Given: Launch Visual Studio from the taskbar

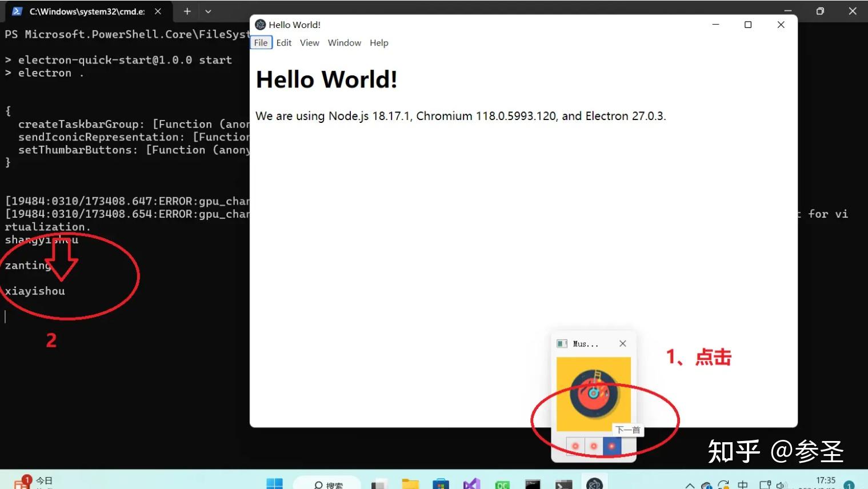Looking at the screenshot, I should point(471,483).
